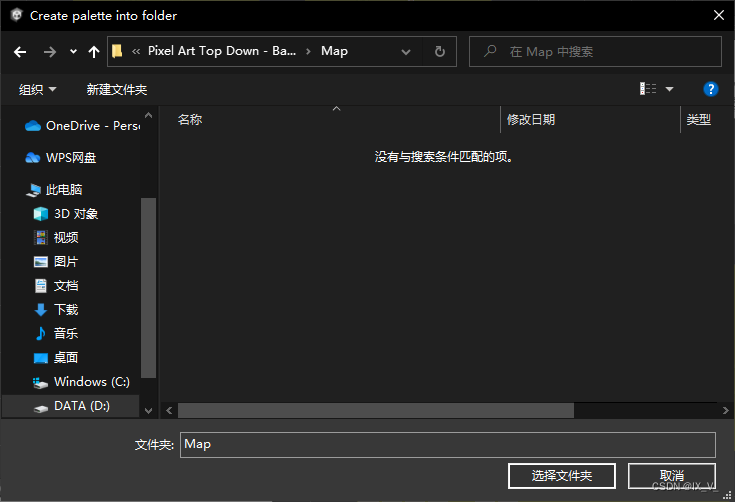Viewport: 735px width, 502px height.
Task: Click sidebar scrollbar down arrow
Action: point(149,411)
